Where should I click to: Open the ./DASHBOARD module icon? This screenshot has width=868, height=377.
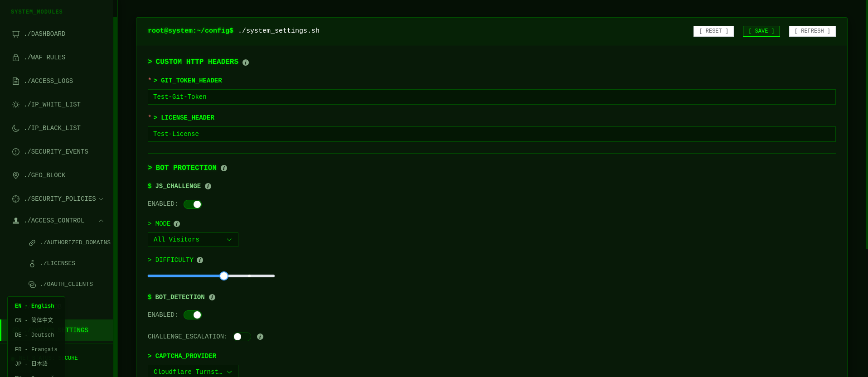(x=16, y=34)
